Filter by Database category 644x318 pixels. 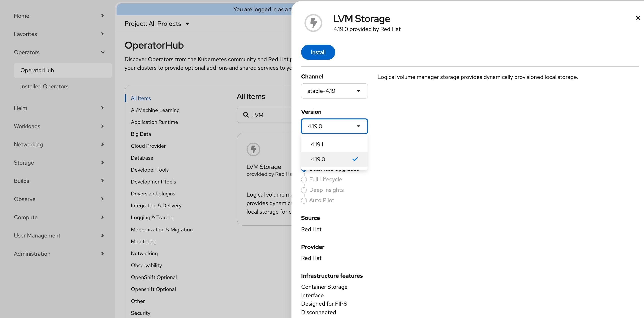pyautogui.click(x=142, y=158)
